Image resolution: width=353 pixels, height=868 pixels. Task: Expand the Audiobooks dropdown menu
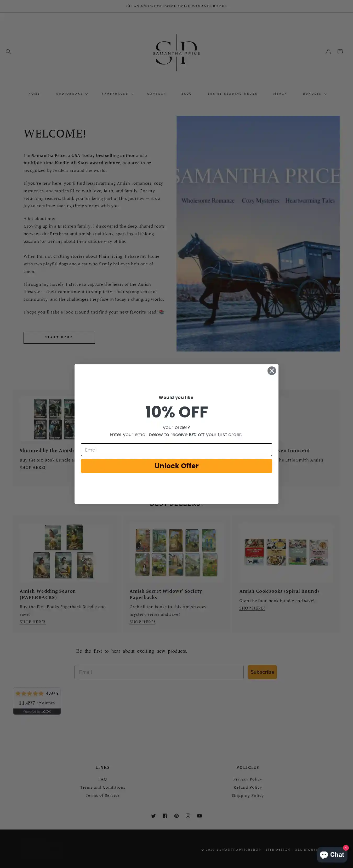[x=72, y=94]
